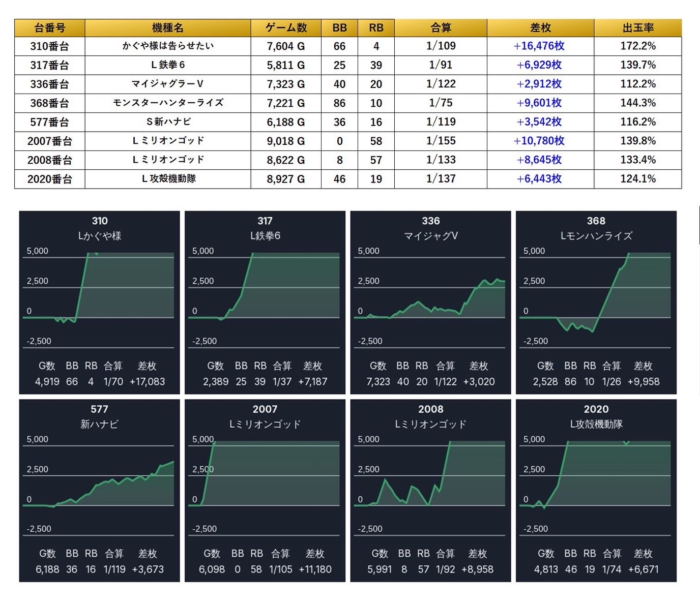Viewport: 700px width, 605px height.
Task: Select machine name マイジャグラーV in the table
Action: click(x=168, y=83)
